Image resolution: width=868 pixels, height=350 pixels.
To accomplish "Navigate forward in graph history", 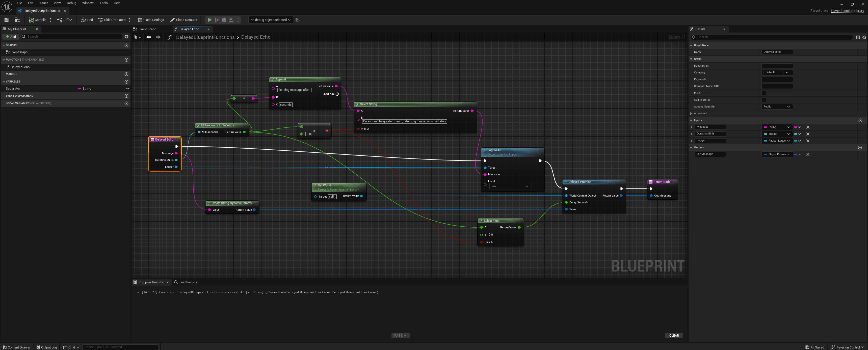I will pyautogui.click(x=158, y=37).
